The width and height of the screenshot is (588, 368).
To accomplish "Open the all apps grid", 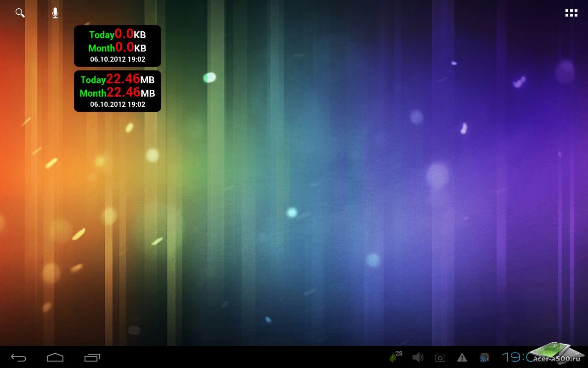I will [x=571, y=13].
